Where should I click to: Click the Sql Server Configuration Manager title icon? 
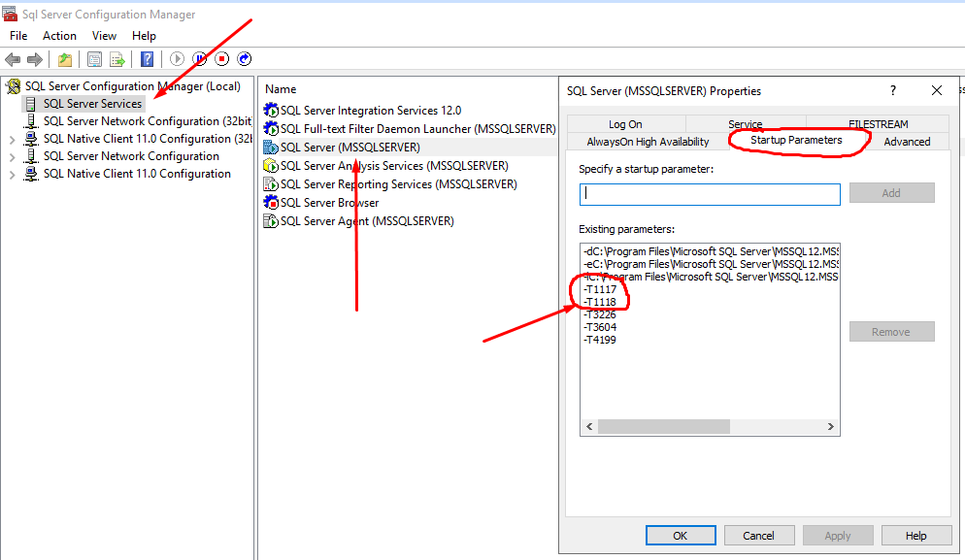point(10,14)
